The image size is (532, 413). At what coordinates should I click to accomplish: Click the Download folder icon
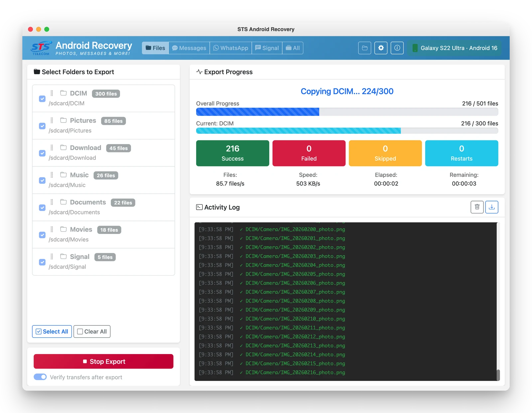64,147
